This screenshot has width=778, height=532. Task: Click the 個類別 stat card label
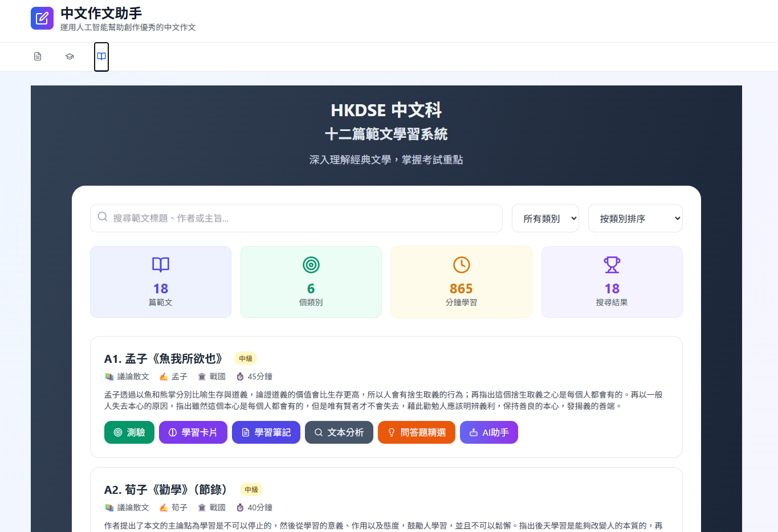pyautogui.click(x=311, y=302)
